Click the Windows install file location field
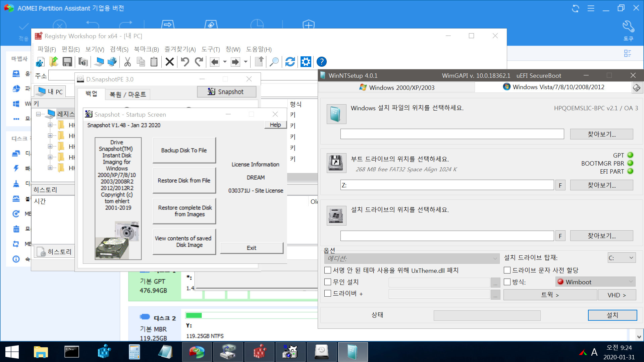This screenshot has height=362, width=644. pyautogui.click(x=452, y=134)
